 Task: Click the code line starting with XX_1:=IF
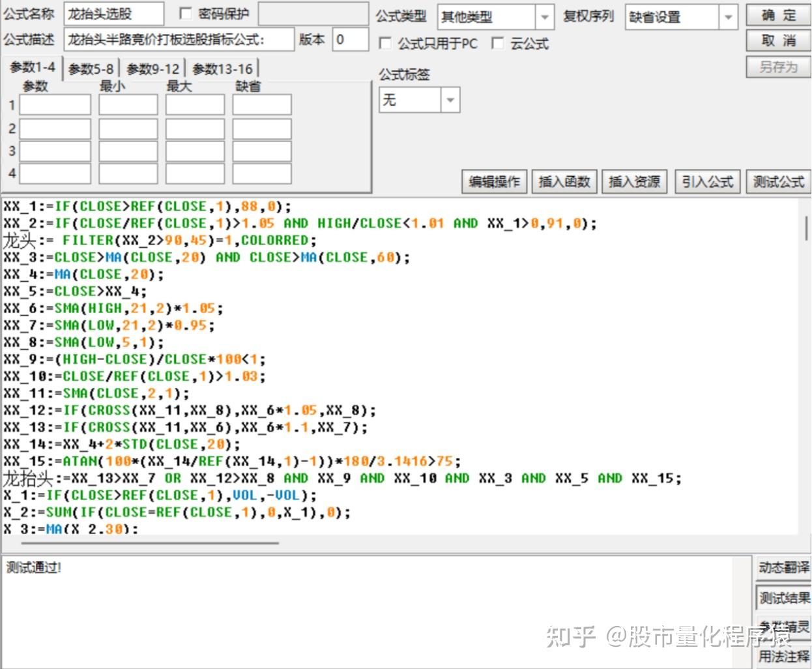pos(147,207)
